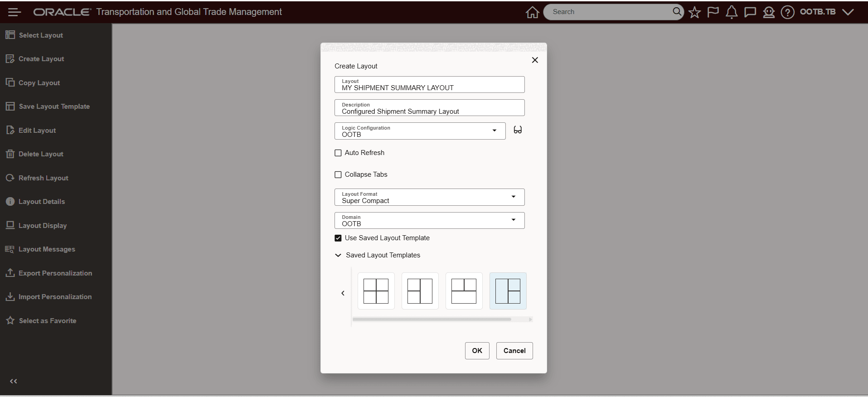This screenshot has width=868, height=397.
Task: Open notifications bell
Action: pyautogui.click(x=732, y=12)
